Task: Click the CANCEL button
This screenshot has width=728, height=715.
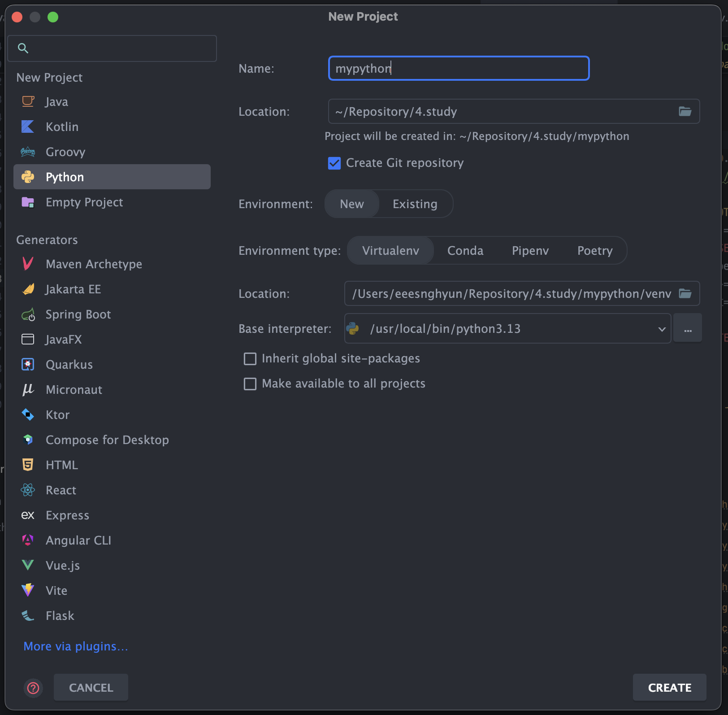Action: click(91, 687)
